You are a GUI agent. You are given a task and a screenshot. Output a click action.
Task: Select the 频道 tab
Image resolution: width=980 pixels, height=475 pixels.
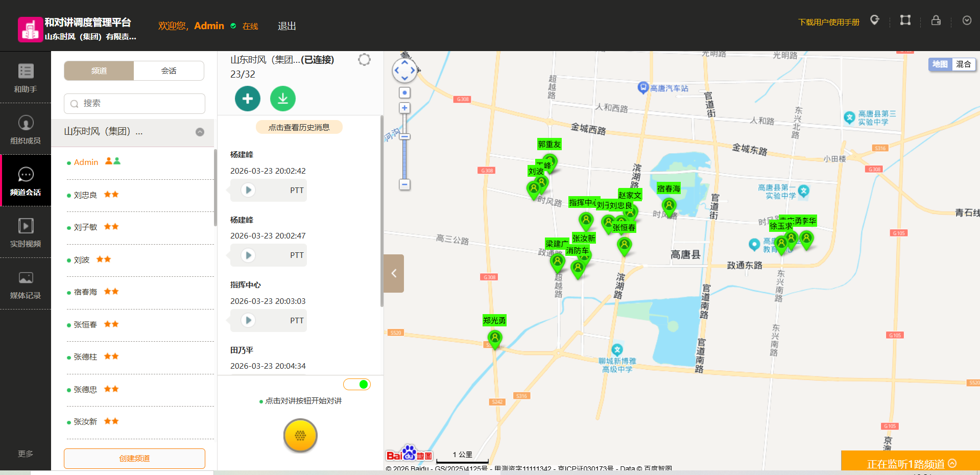[99, 71]
